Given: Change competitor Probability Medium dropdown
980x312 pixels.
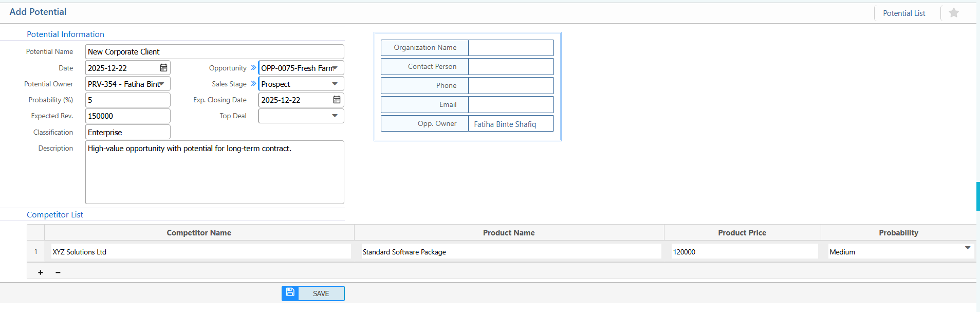Looking at the screenshot, I should tap(967, 248).
